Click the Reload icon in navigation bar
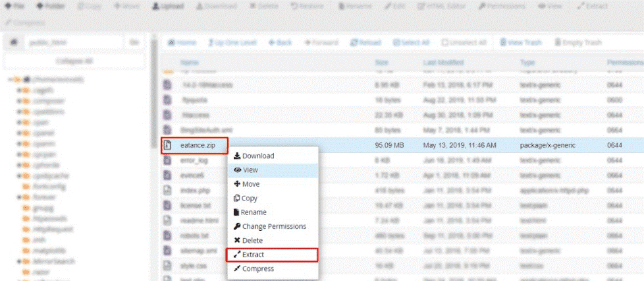 [365, 42]
